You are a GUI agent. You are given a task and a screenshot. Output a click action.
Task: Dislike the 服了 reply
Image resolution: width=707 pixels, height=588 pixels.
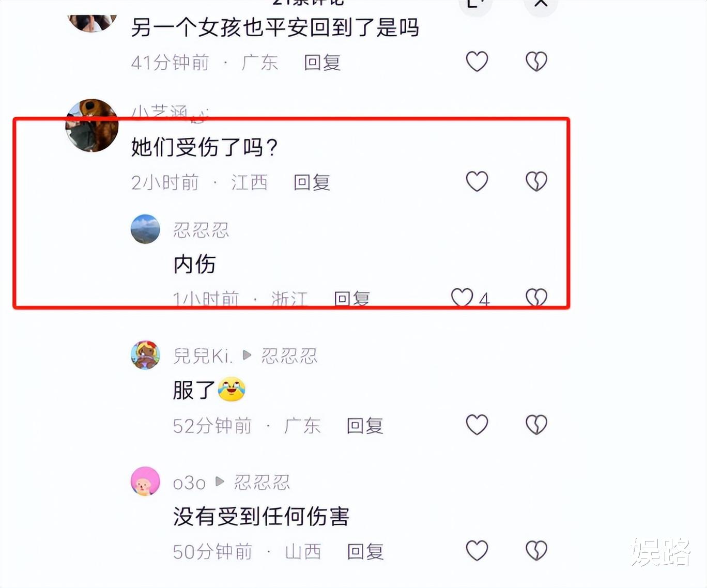[536, 425]
